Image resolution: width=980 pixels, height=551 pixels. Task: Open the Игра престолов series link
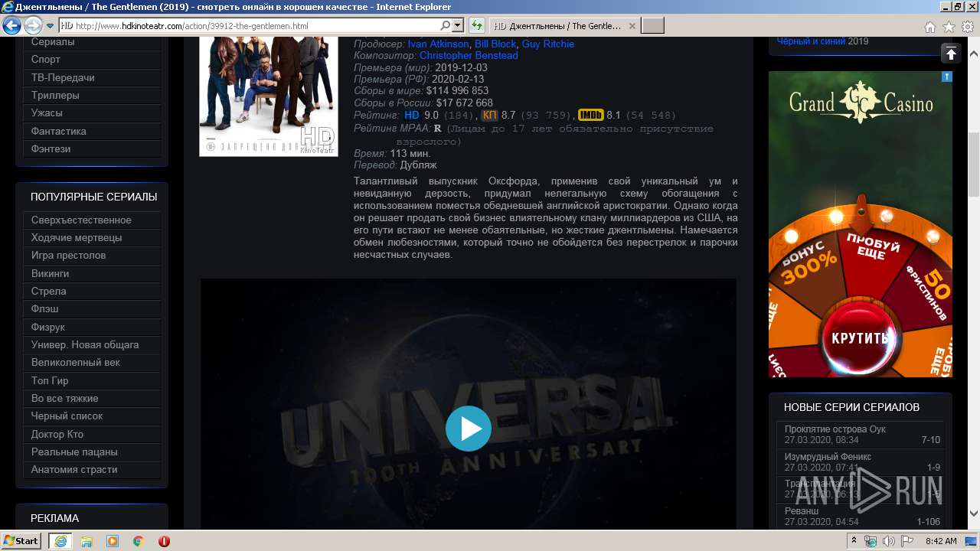[92, 255]
